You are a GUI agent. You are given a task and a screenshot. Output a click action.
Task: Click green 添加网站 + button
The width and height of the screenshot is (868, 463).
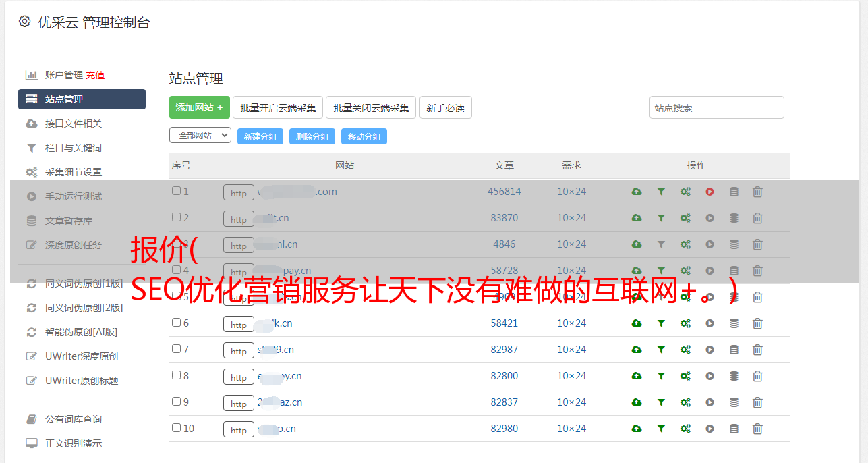[200, 107]
